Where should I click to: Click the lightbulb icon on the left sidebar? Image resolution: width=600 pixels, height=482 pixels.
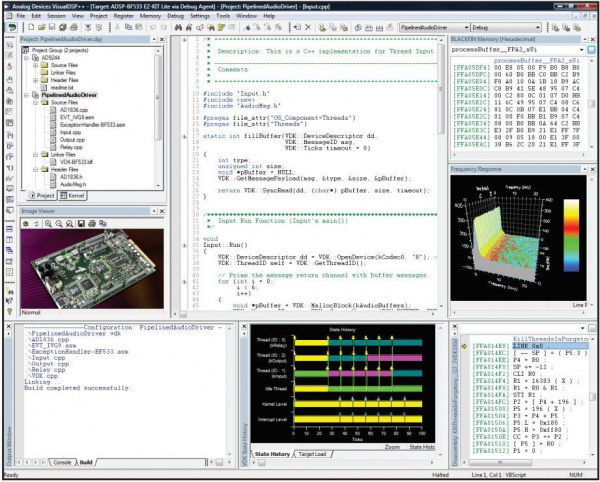pos(10,312)
